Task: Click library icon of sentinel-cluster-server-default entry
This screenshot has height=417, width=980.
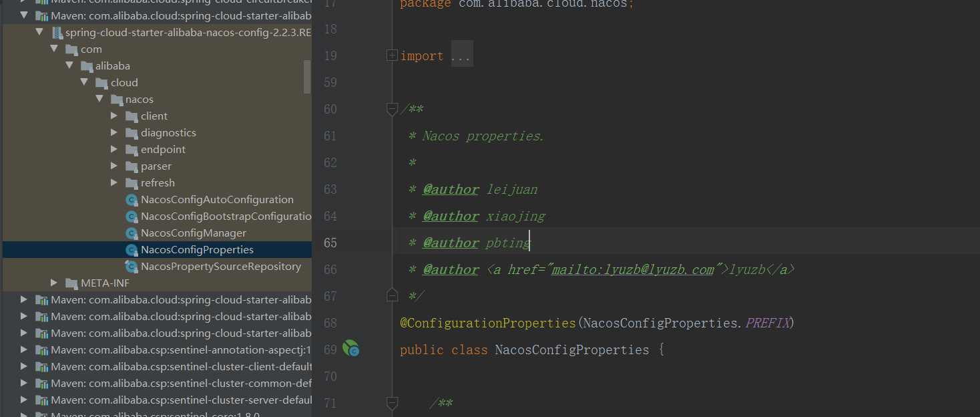Action: [41, 400]
